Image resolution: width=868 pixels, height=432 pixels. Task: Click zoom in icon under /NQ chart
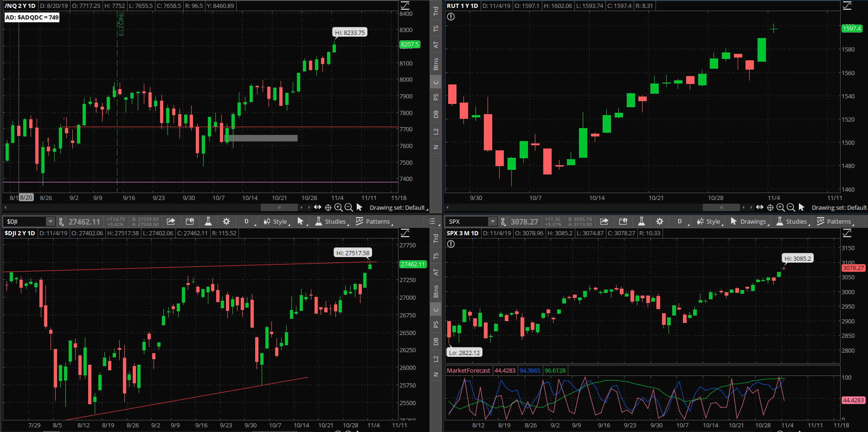[x=338, y=207]
